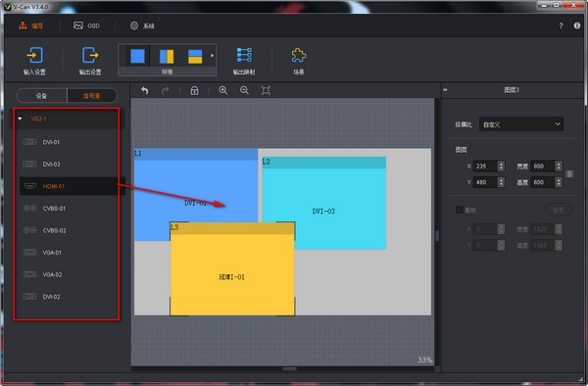Image resolution: width=588 pixels, height=386 pixels.
Task: Toggle the width-height ratio lock icon
Action: tap(569, 173)
